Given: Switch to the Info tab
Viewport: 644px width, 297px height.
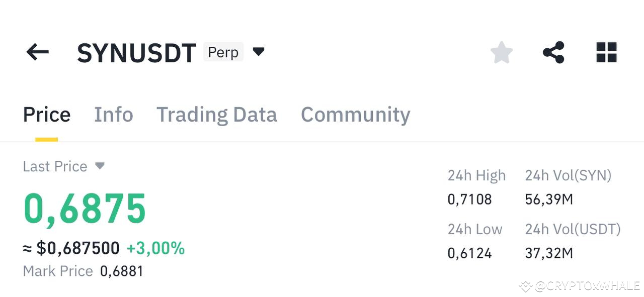Looking at the screenshot, I should (x=113, y=115).
